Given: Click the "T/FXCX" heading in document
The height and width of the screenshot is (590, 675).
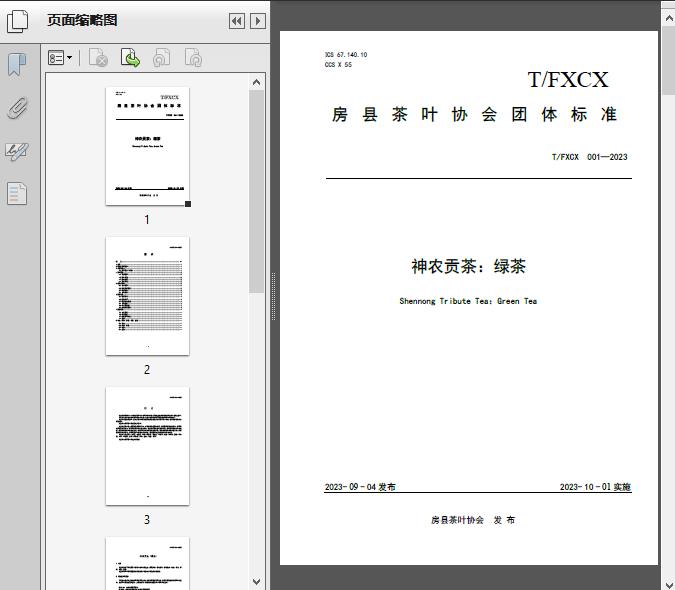Looking at the screenshot, I should (x=568, y=80).
